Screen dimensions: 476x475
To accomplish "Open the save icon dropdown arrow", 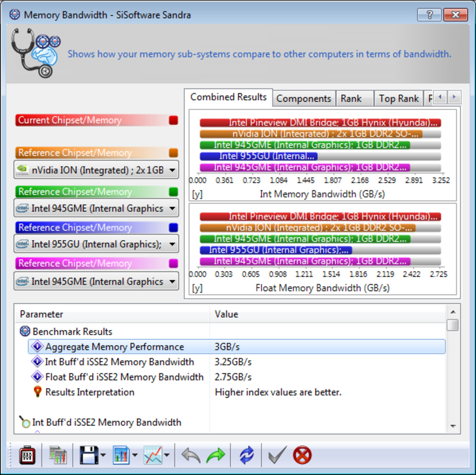I will pyautogui.click(x=103, y=455).
